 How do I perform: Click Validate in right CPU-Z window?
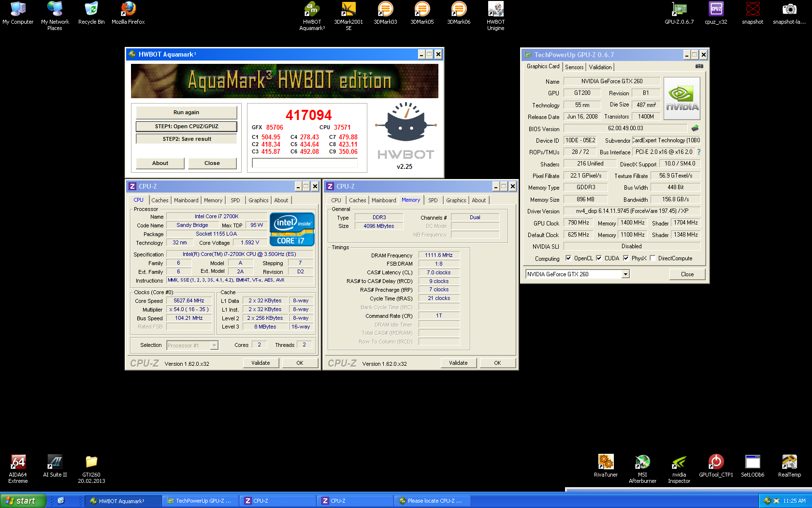coord(458,363)
